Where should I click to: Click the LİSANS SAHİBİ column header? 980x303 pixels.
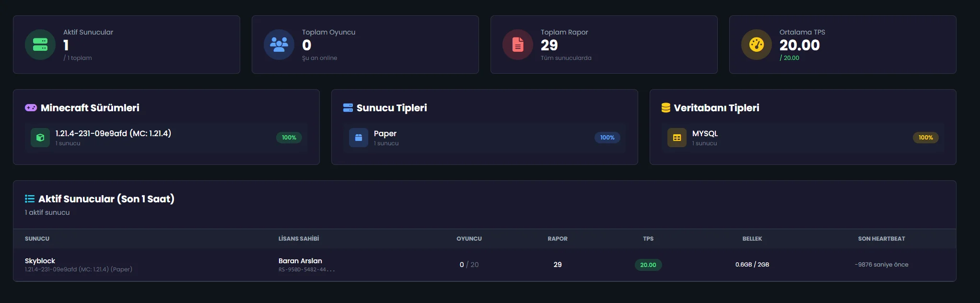click(x=299, y=239)
